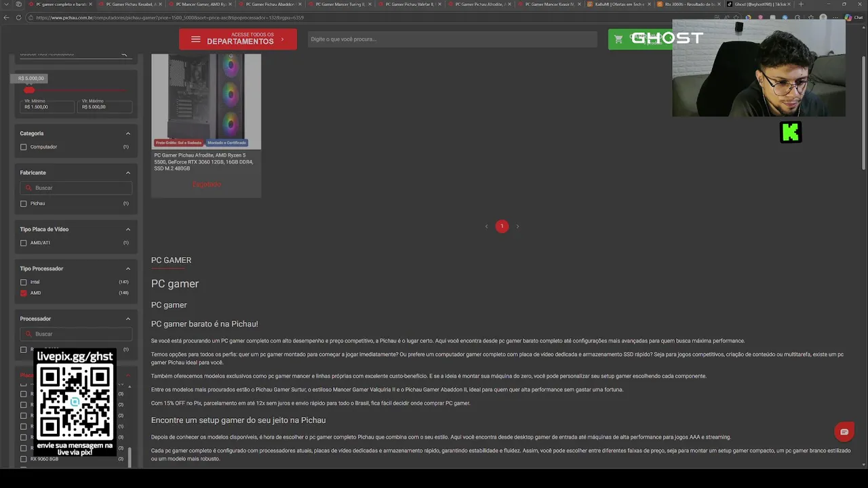Click current page number 1 button
This screenshot has width=868, height=488.
pyautogui.click(x=502, y=226)
